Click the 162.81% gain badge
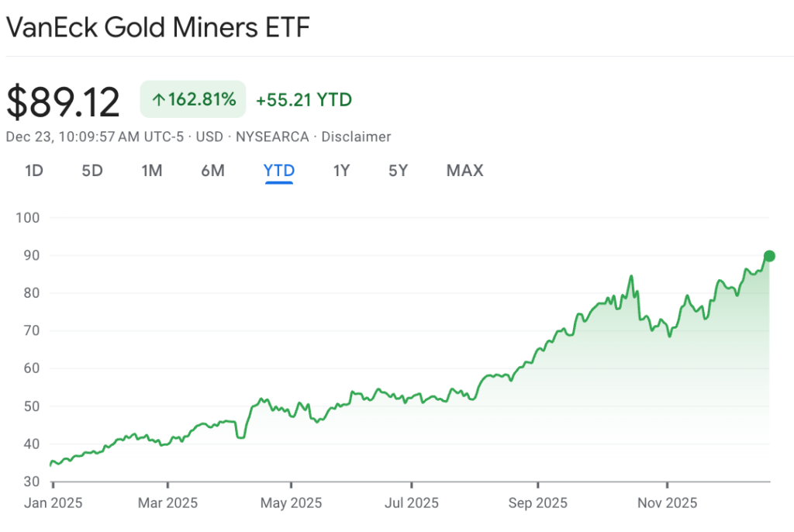Viewport: 794px width, 532px height. pos(193,100)
